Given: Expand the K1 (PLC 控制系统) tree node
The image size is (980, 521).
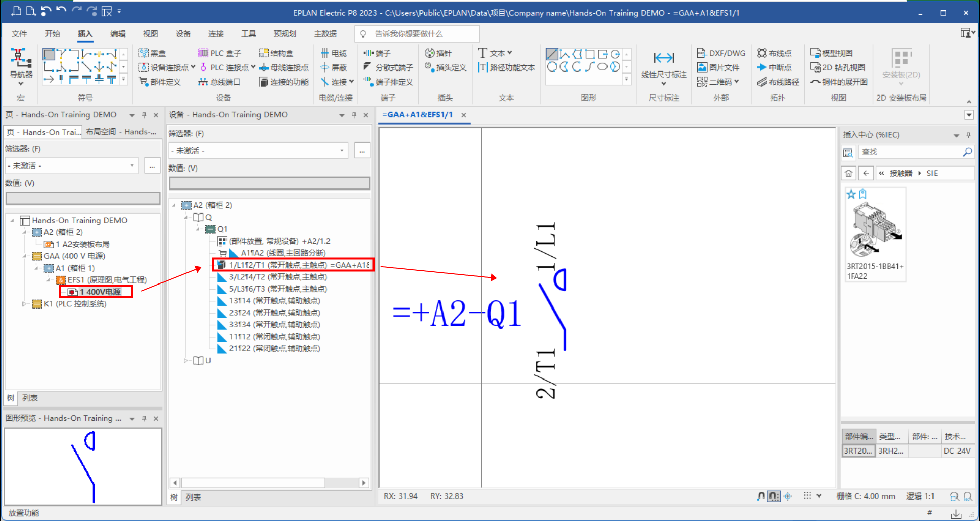Looking at the screenshot, I should coord(24,304).
